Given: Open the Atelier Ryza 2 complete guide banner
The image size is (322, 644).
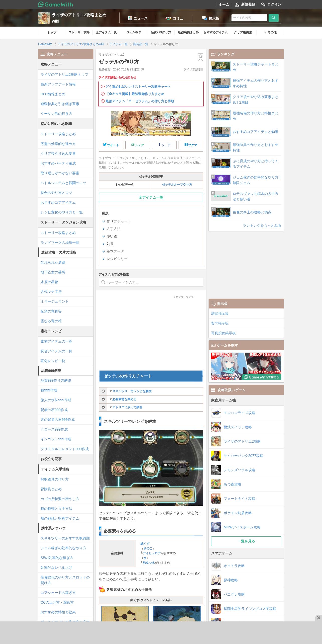Looking at the screenshot, I should [151, 123].
